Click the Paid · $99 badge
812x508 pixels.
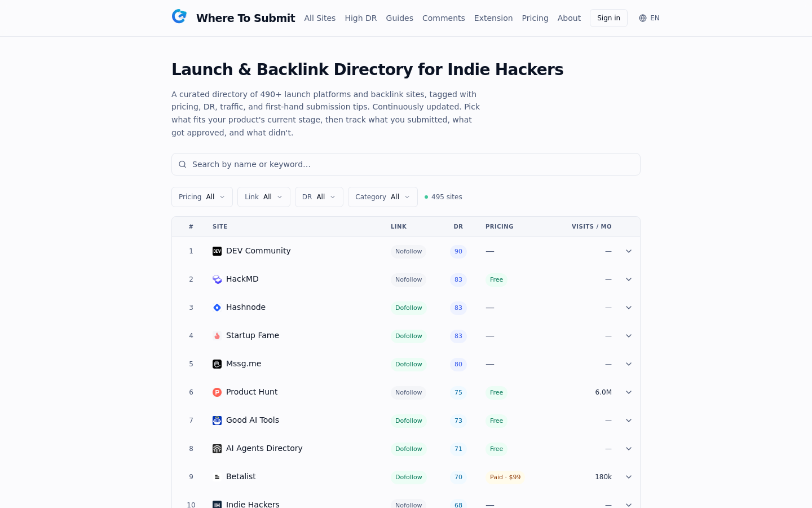point(505,477)
